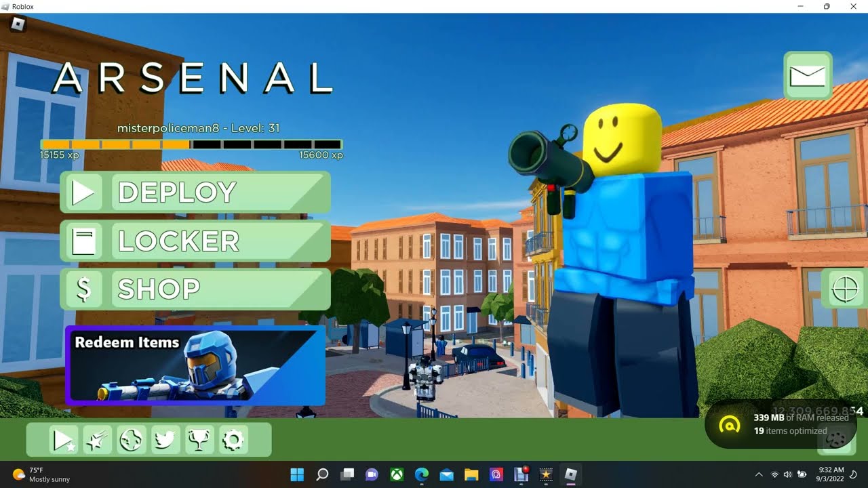Open the globe icon in bottom bar
Viewport: 868px width, 488px height.
click(131, 441)
